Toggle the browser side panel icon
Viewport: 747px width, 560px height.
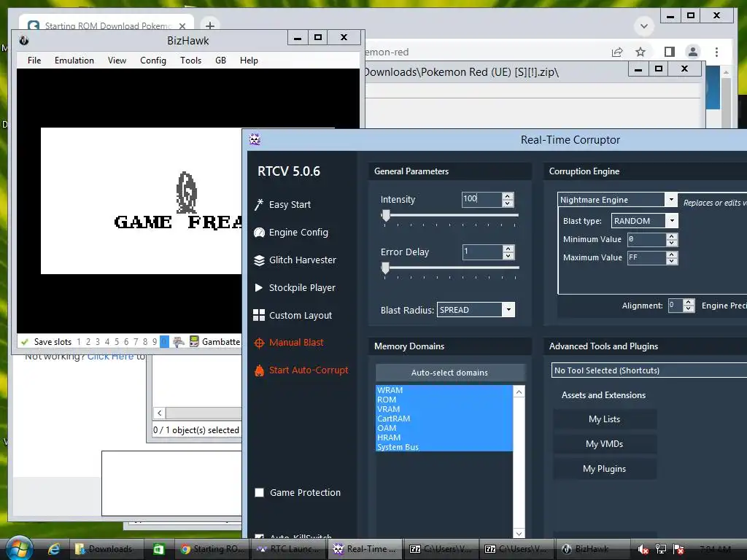pyautogui.click(x=670, y=52)
